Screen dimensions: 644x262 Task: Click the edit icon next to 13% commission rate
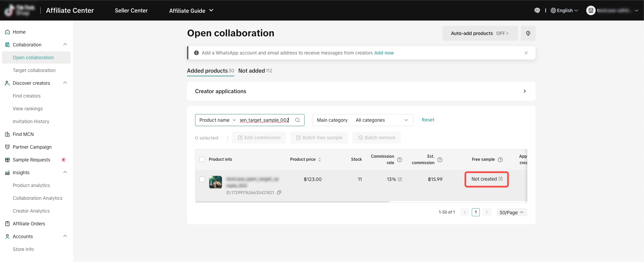(400, 179)
